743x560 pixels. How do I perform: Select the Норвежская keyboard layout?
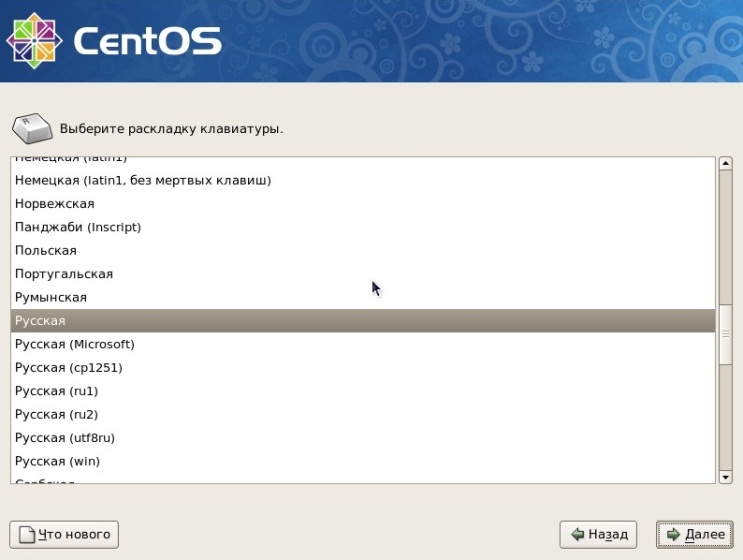[x=362, y=204]
